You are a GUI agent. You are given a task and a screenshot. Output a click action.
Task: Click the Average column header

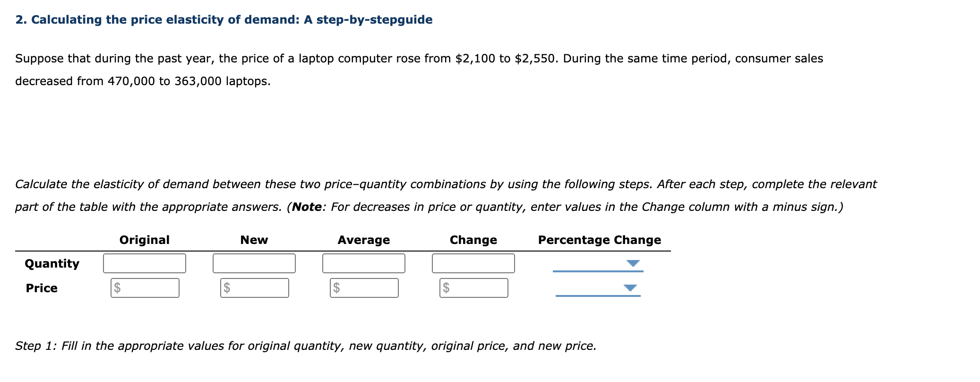(x=363, y=240)
